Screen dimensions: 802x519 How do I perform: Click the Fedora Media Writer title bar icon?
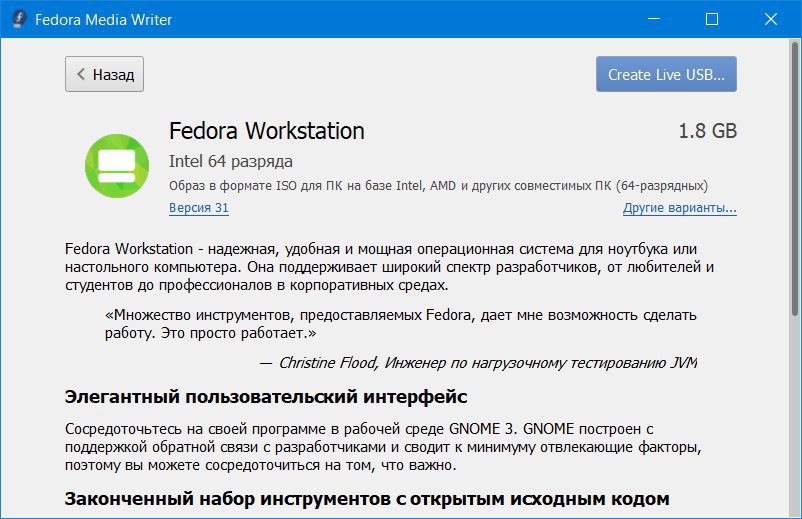19,19
